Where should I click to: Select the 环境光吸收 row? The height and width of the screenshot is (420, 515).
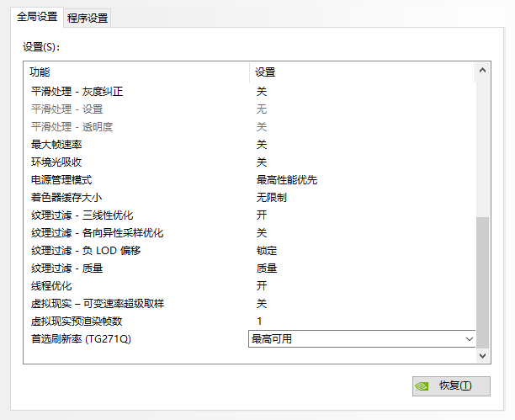point(250,162)
